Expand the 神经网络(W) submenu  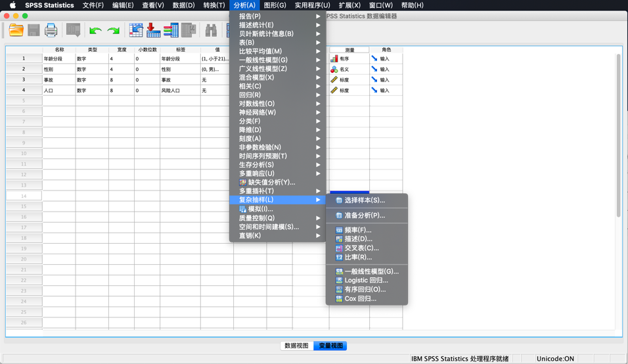coord(278,112)
